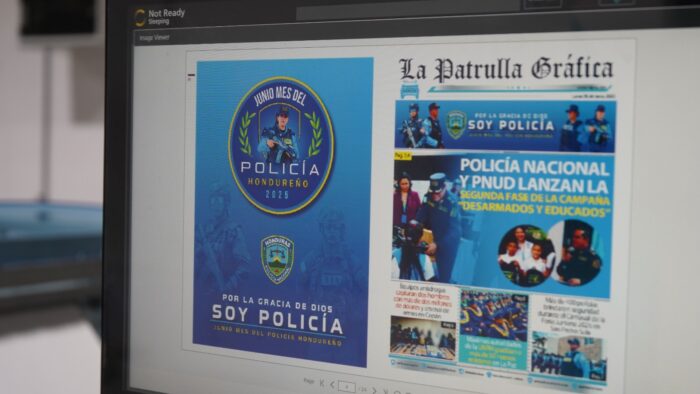Go to the first page

[322, 383]
